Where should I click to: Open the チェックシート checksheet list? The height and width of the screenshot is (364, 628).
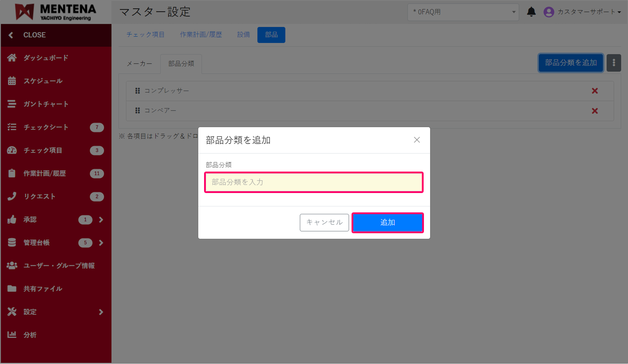[x=46, y=127]
